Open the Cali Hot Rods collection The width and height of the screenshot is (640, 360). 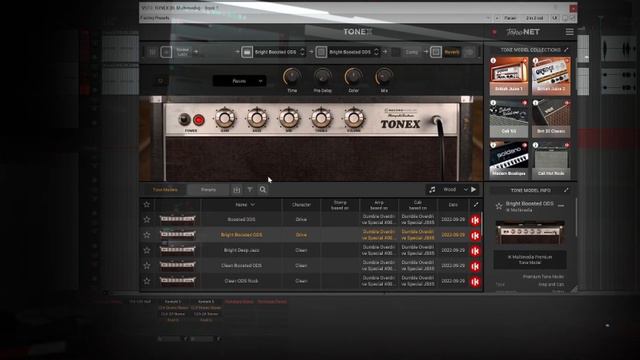551,160
